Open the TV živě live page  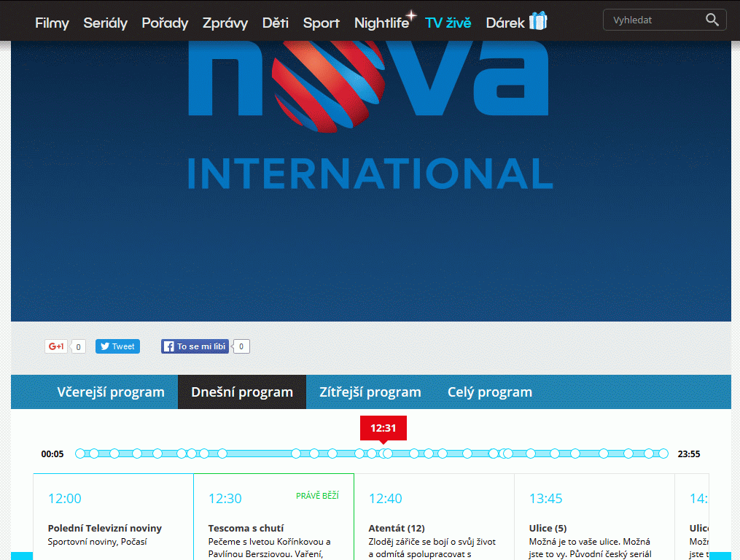pyautogui.click(x=448, y=23)
